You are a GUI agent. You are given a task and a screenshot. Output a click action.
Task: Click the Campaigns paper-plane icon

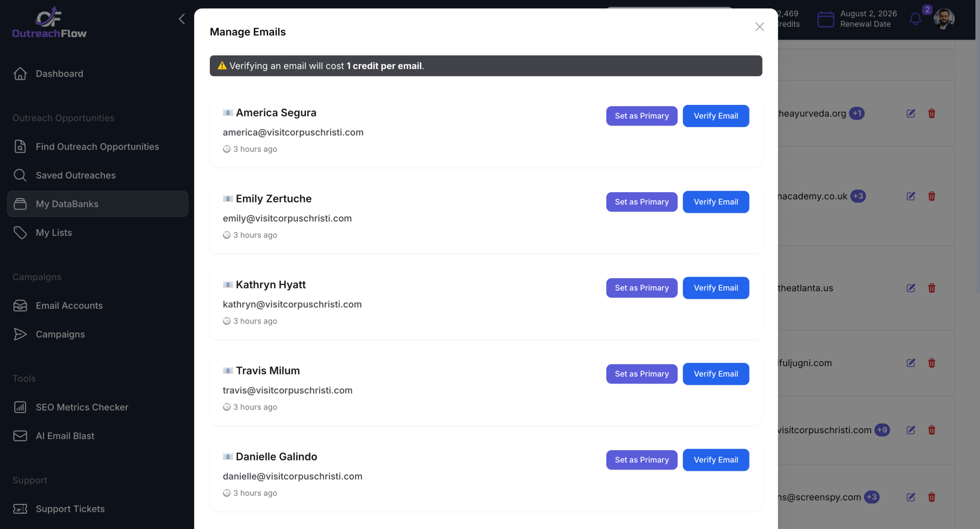20,334
